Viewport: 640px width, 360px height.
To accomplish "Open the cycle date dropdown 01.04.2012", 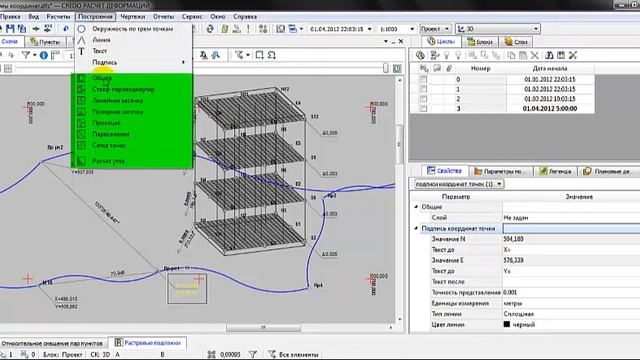I will (369, 29).
